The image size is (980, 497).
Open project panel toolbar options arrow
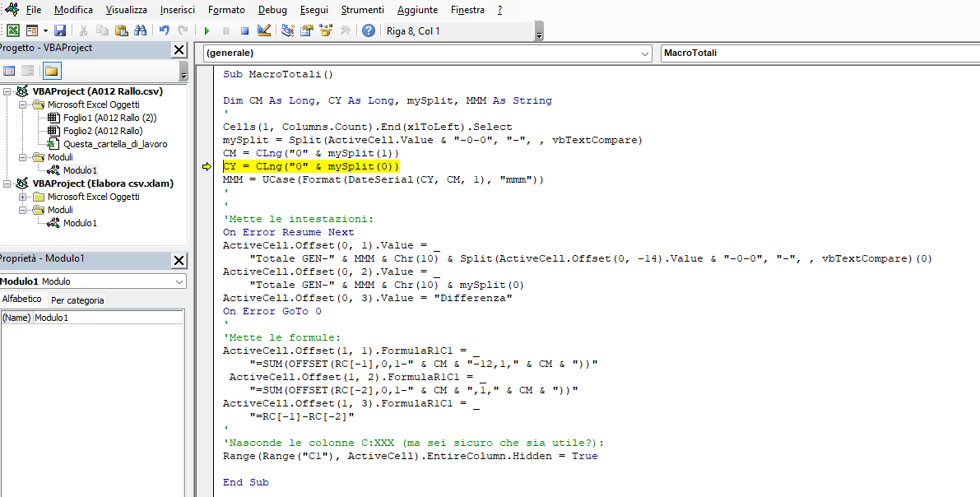click(183, 72)
